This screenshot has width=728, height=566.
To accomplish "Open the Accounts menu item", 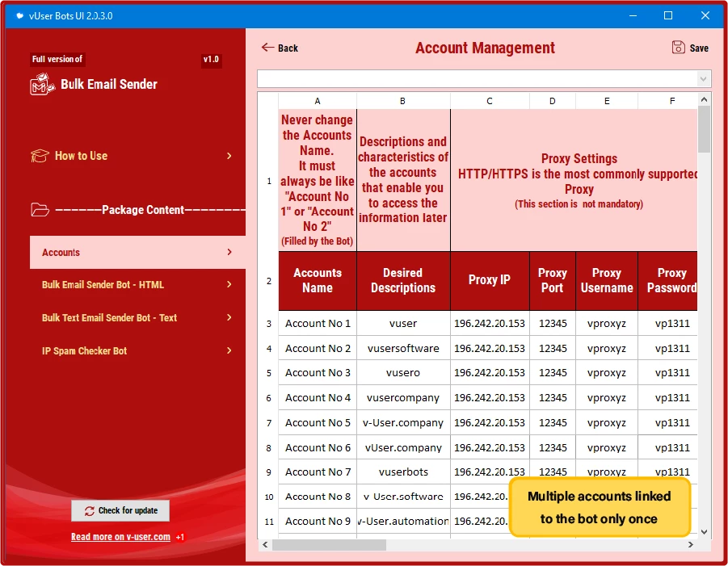I will click(x=137, y=252).
